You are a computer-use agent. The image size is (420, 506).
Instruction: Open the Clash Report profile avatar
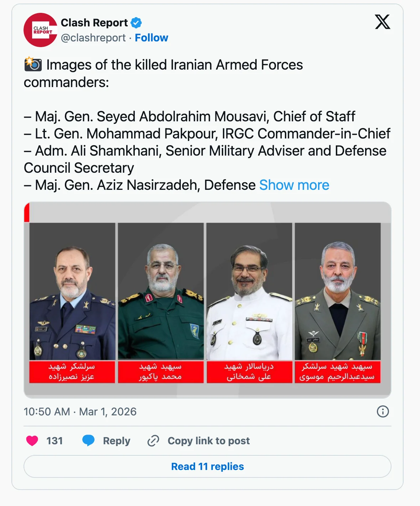pos(40,30)
